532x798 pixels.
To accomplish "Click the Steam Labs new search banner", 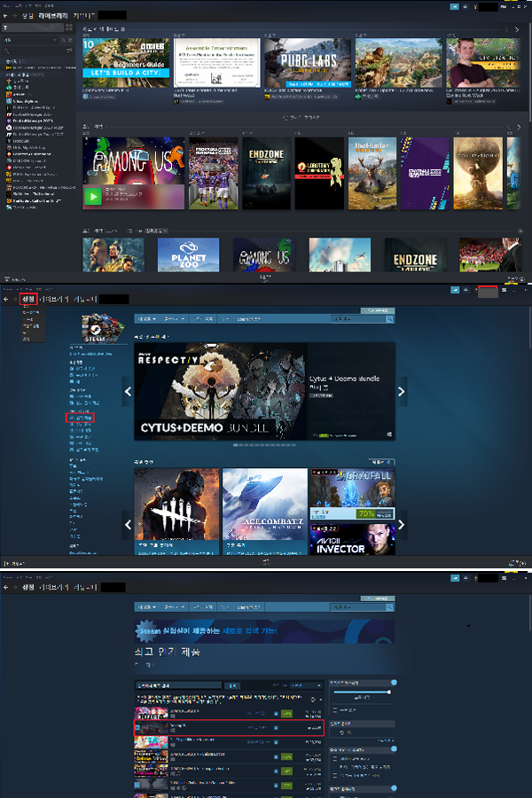I will tap(265, 631).
